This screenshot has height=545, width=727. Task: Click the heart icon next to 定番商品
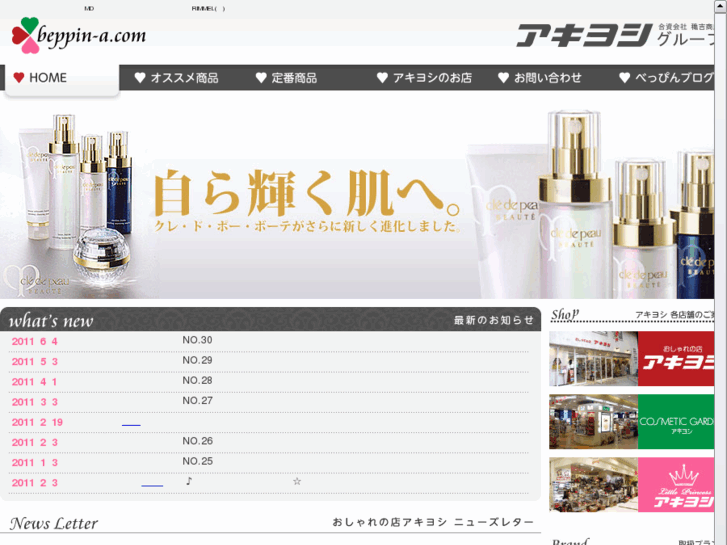[261, 78]
